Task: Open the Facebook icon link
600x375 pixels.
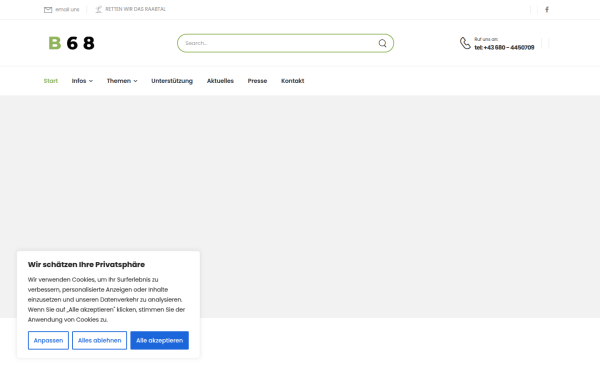Action: [x=547, y=10]
